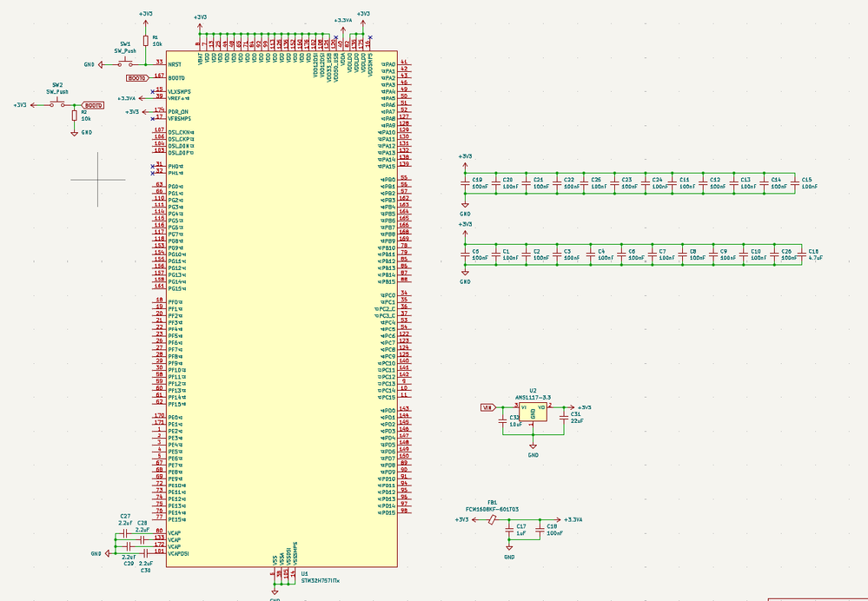Click the PD15 pin name
Viewport: 868px width, 601px height.
tap(388, 512)
